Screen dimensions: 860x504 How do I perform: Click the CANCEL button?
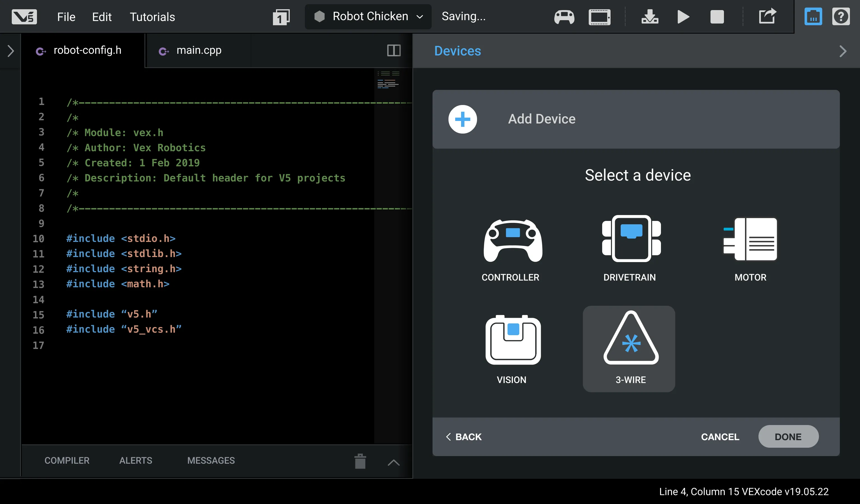pos(720,437)
